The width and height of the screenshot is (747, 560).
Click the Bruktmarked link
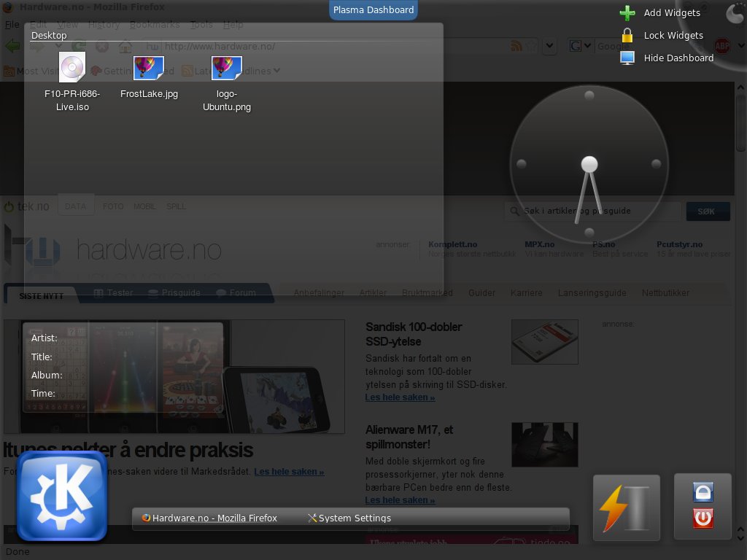point(427,293)
